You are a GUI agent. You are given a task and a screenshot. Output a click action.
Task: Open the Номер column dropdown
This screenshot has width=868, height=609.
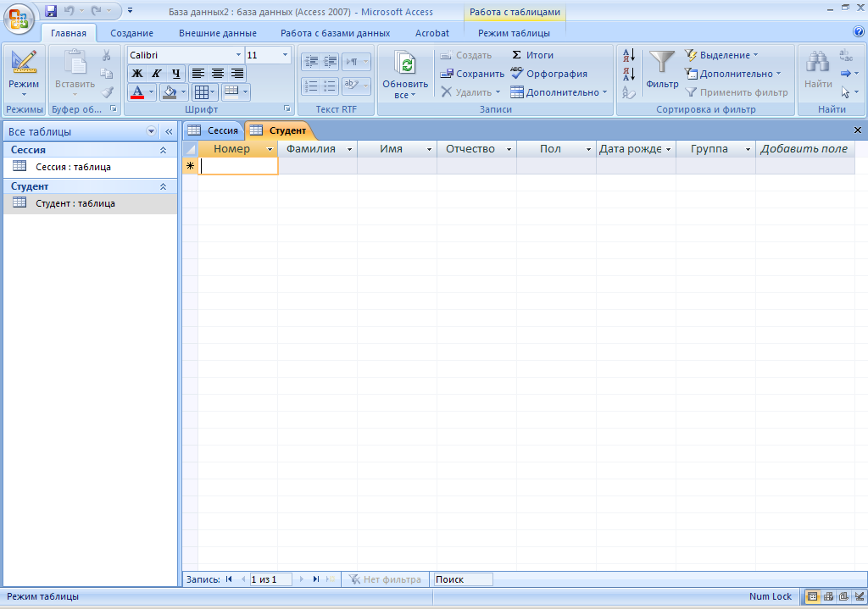point(270,149)
